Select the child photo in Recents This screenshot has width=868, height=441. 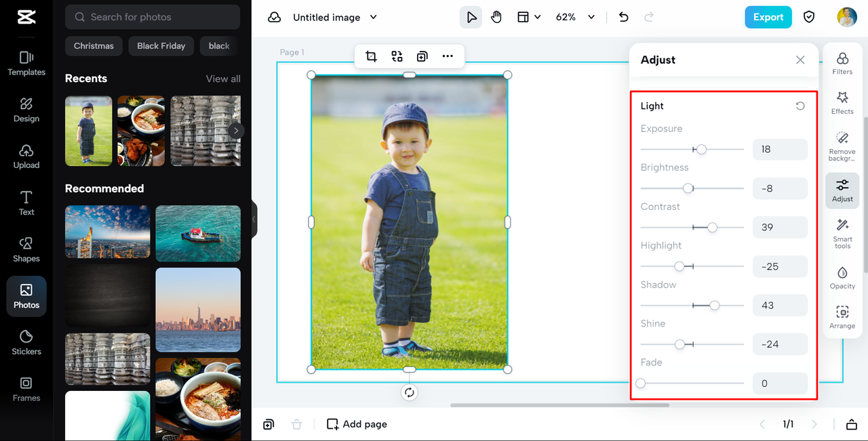pyautogui.click(x=89, y=131)
